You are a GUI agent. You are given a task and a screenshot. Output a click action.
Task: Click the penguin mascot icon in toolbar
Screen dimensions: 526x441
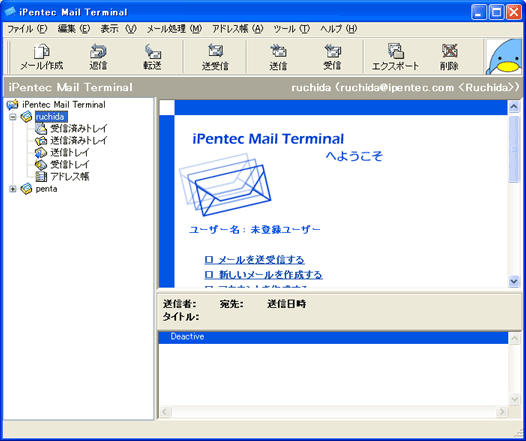[504, 57]
